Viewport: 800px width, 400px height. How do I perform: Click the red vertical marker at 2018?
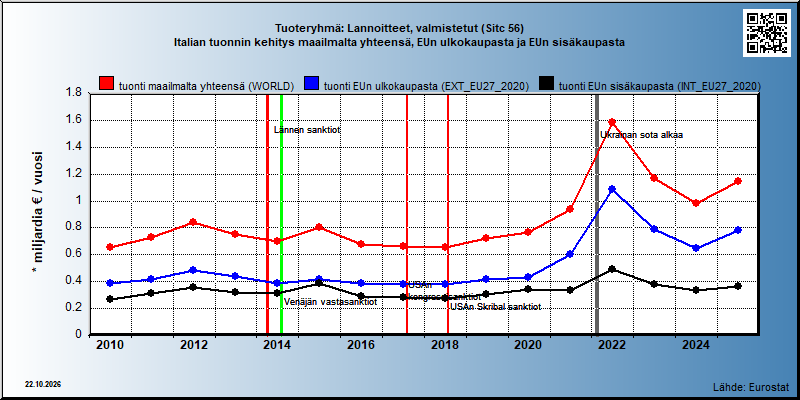point(448,214)
